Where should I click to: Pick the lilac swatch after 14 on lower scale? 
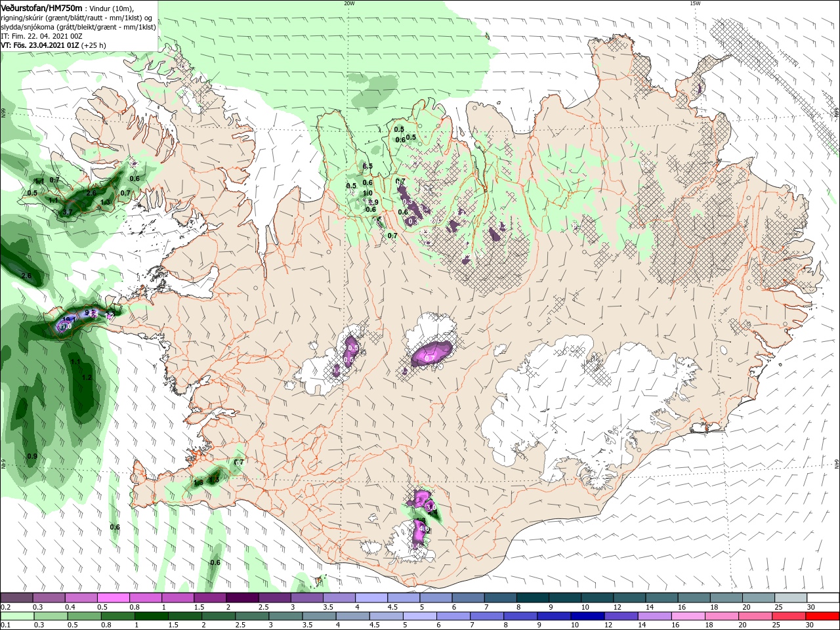pos(656,616)
